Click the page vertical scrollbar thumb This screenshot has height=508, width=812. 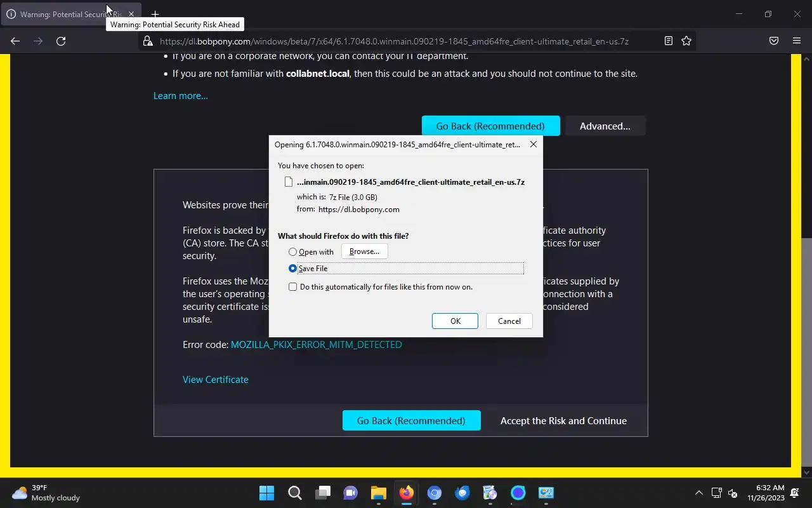point(807,351)
